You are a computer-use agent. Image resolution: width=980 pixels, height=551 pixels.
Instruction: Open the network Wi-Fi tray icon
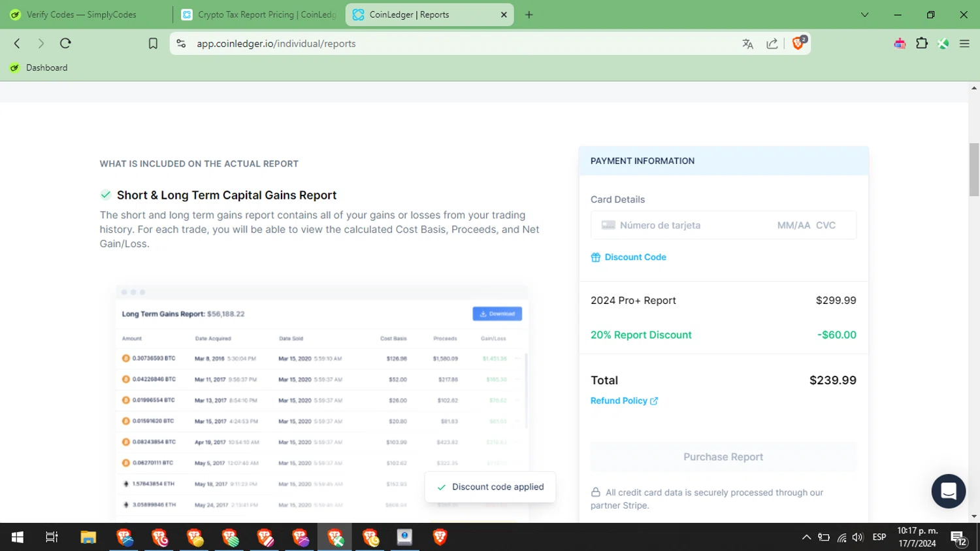coord(841,537)
